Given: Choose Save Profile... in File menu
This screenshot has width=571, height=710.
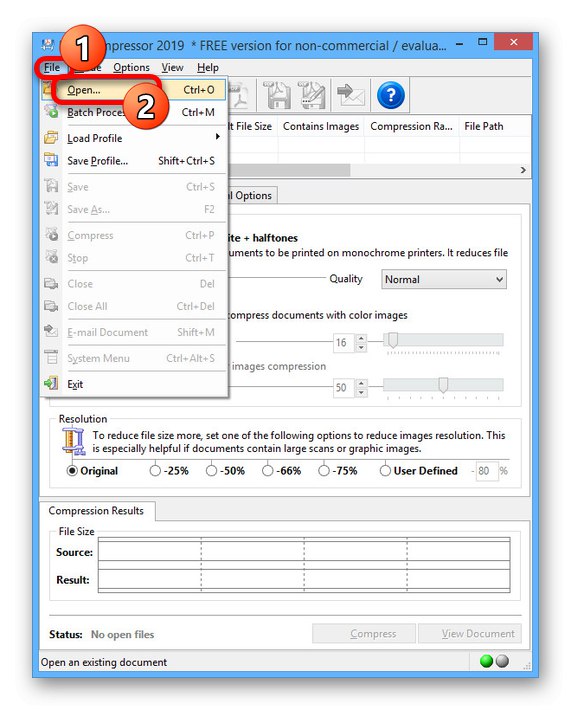Looking at the screenshot, I should point(134,161).
